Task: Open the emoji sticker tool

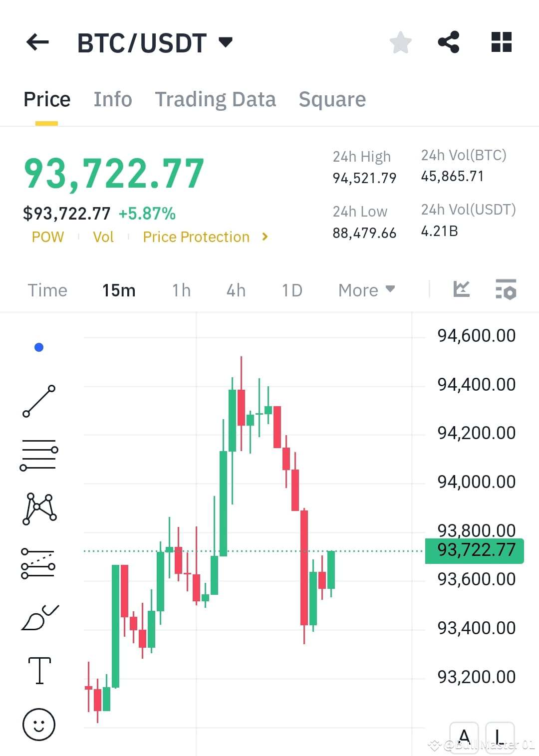Action: click(39, 725)
